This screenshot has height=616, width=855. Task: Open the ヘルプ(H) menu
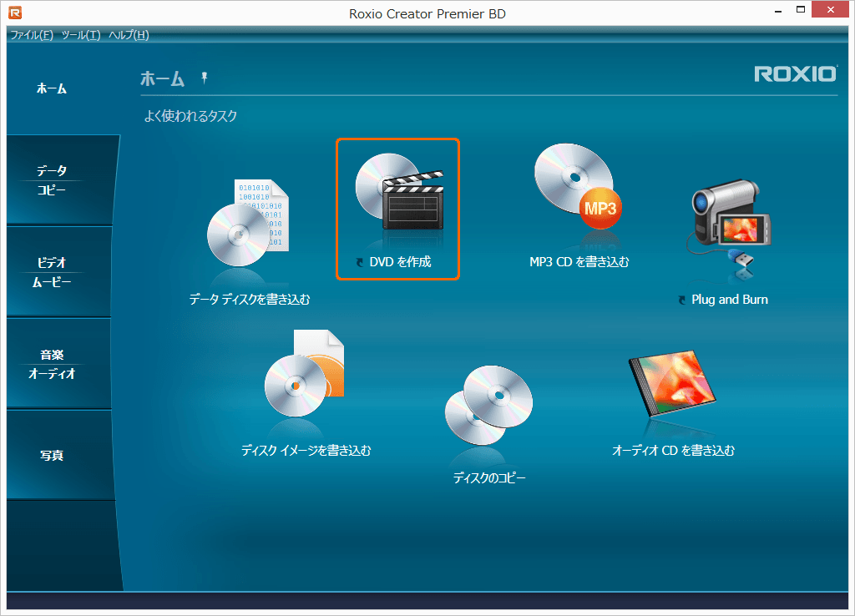point(129,35)
